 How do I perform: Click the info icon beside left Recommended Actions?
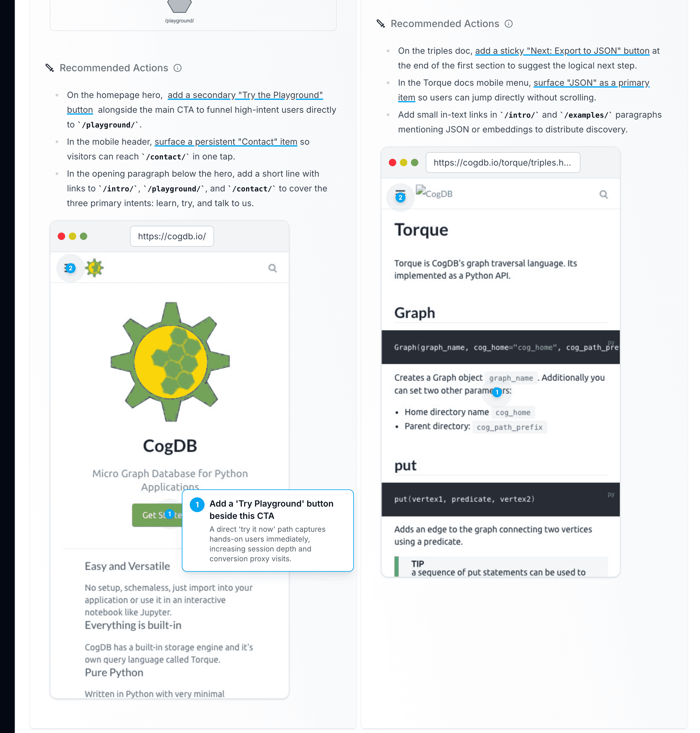click(x=178, y=68)
